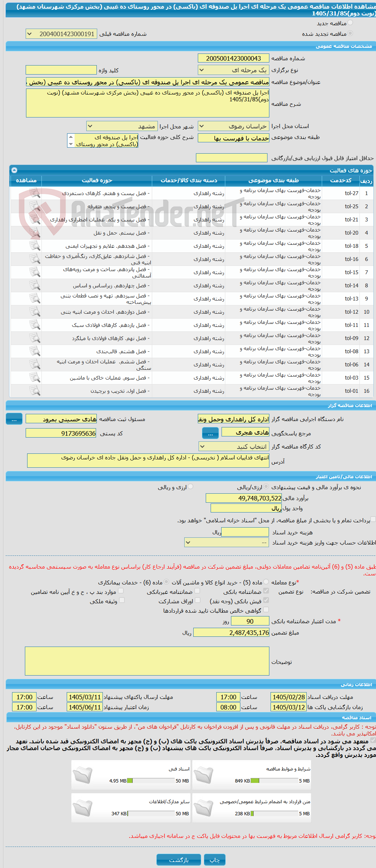
Task: Click the چاپ print button
Action: (x=215, y=860)
